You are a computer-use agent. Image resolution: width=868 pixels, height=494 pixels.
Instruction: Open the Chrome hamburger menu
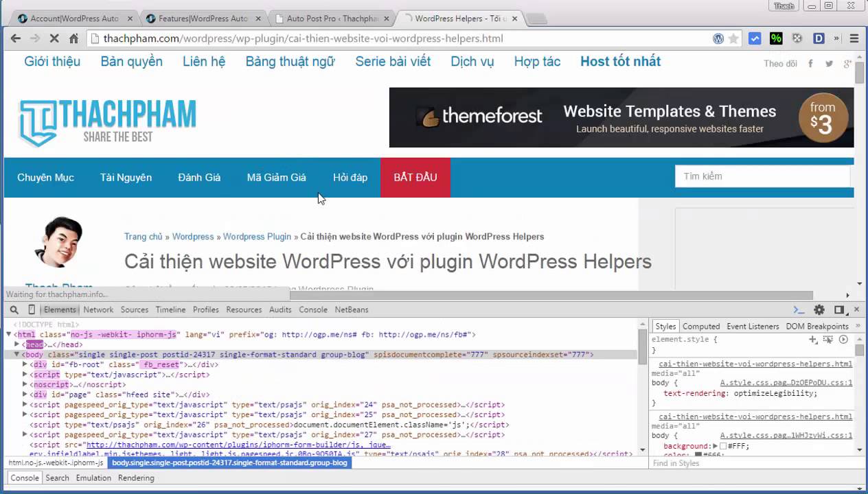tap(854, 38)
